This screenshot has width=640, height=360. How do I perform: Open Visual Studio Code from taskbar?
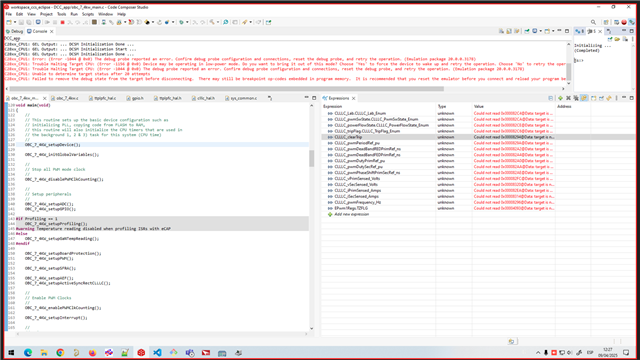[157, 352]
